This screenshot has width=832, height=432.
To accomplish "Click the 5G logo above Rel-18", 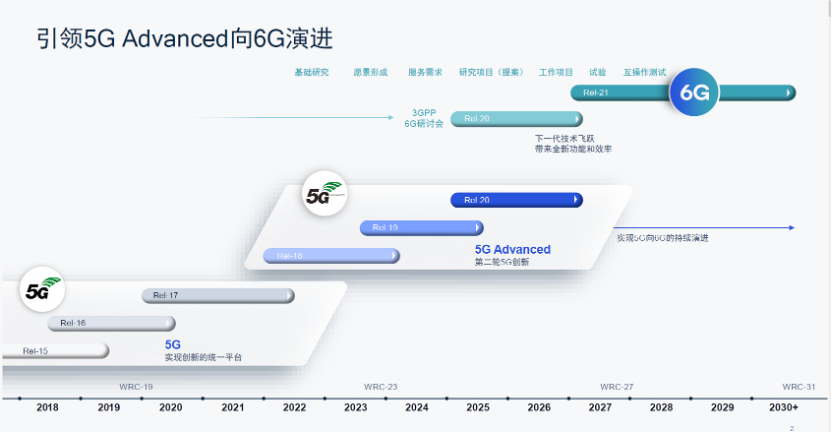I will point(323,194).
